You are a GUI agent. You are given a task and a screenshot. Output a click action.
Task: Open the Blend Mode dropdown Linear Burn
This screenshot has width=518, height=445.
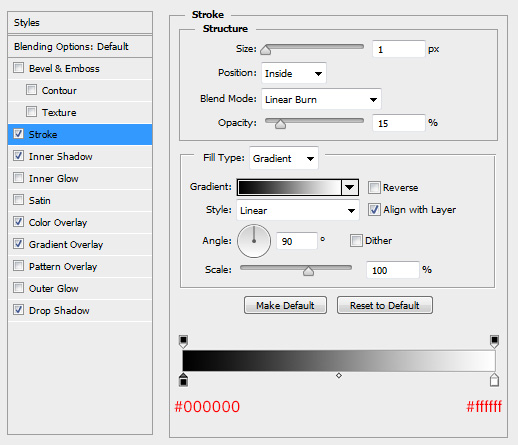321,99
